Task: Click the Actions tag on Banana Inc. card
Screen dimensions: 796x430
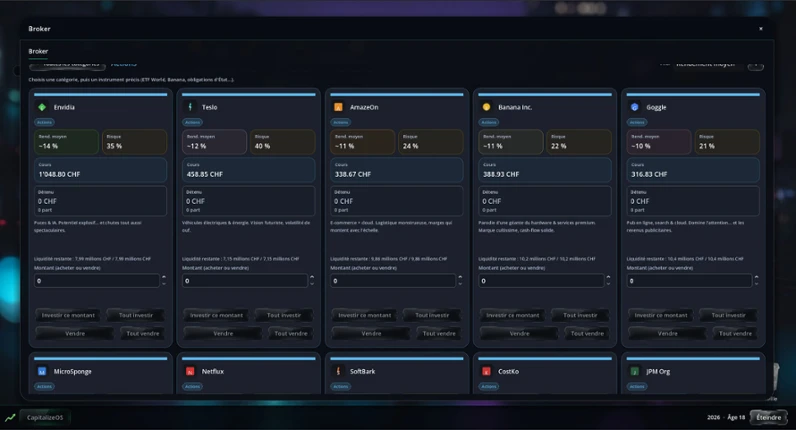Action: click(489, 122)
